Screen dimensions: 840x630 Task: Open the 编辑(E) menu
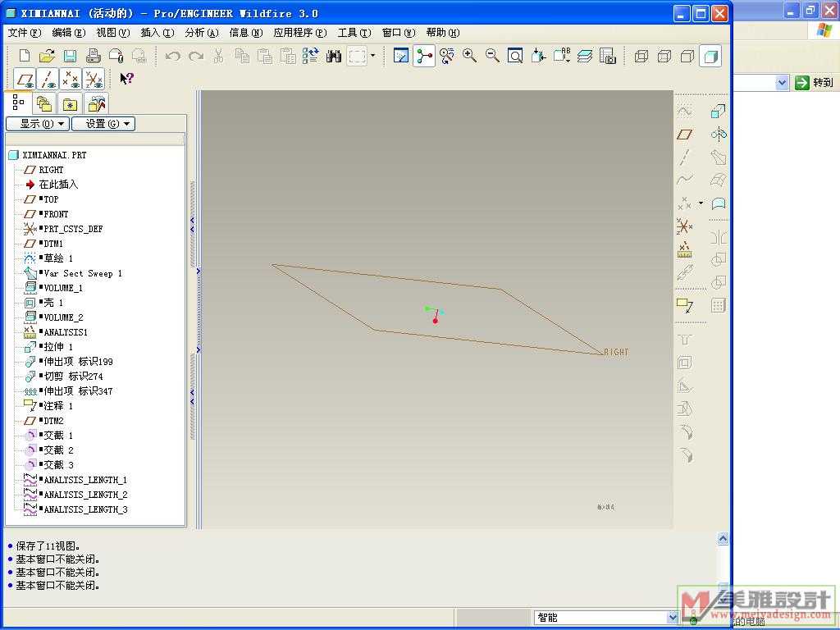(x=69, y=33)
